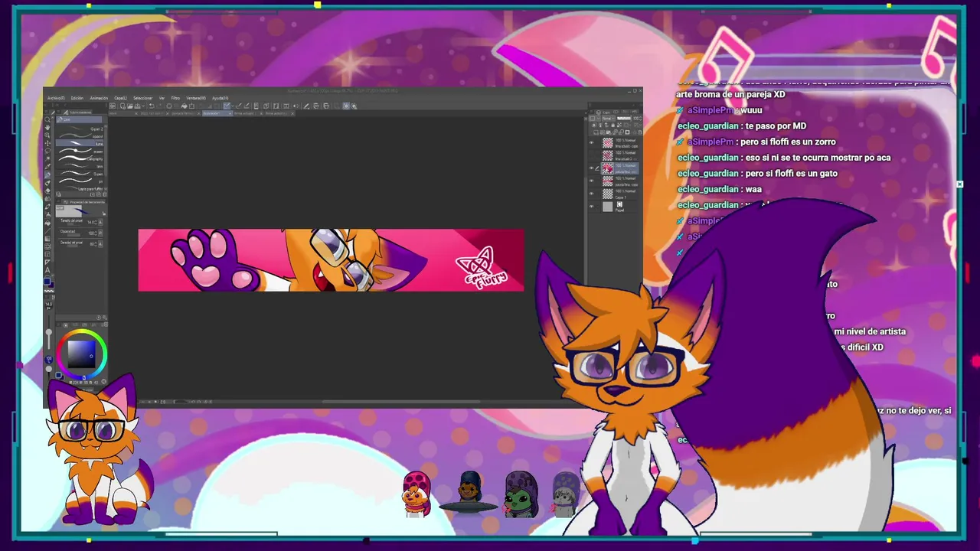This screenshot has width=980, height=551.
Task: Click the Propiedad de herramienta panel icon
Action: tap(66, 202)
